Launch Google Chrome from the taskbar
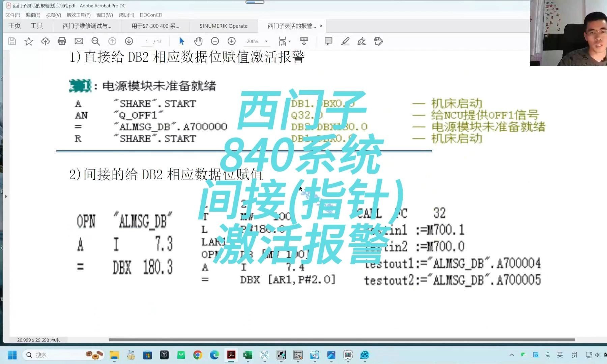This screenshot has width=607, height=364. click(x=198, y=355)
